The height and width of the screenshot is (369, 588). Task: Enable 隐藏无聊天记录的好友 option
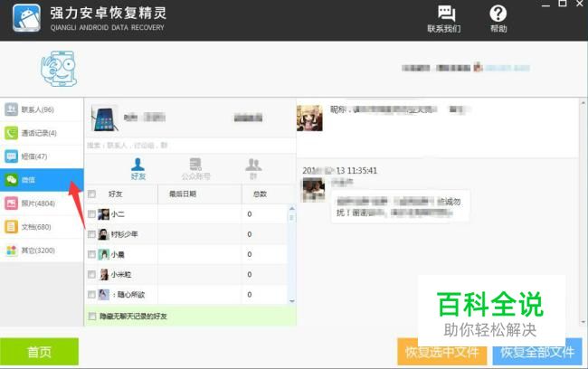coord(92,317)
